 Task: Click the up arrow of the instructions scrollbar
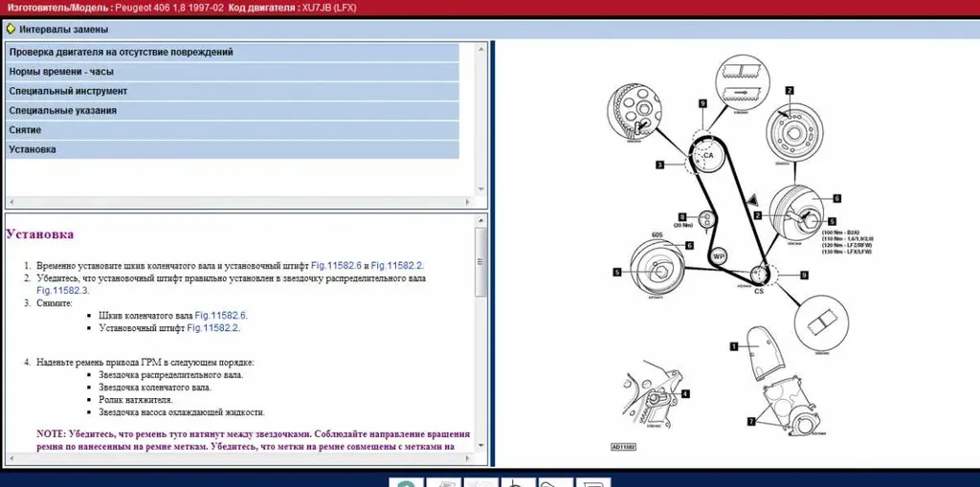tap(481, 220)
